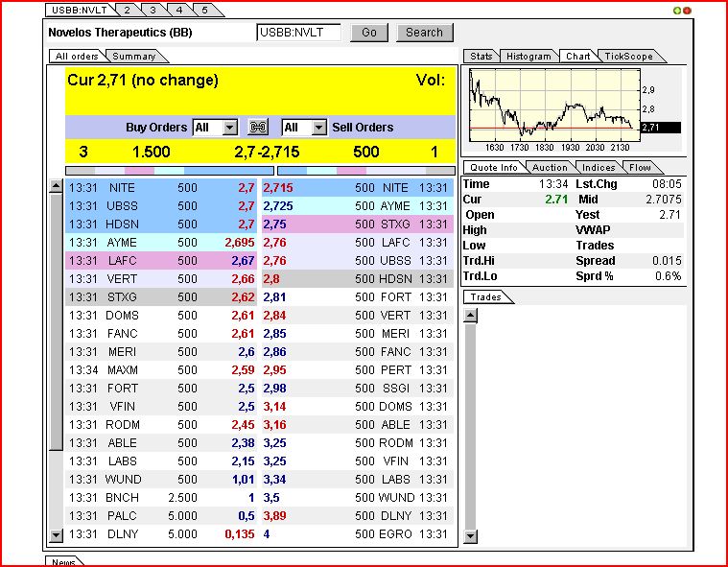
Task: Switch to the TickScope tab
Action: coord(628,57)
